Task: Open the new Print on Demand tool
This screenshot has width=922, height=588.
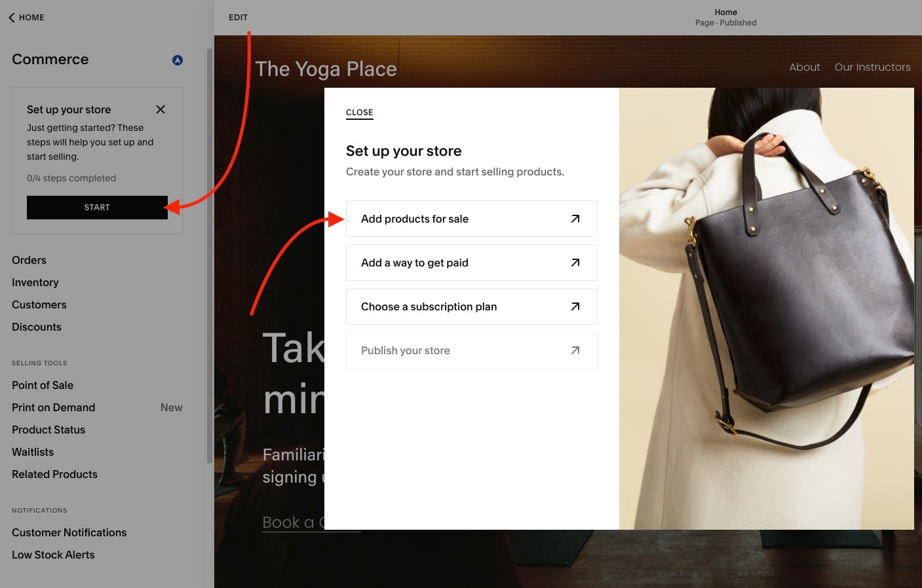Action: point(53,407)
